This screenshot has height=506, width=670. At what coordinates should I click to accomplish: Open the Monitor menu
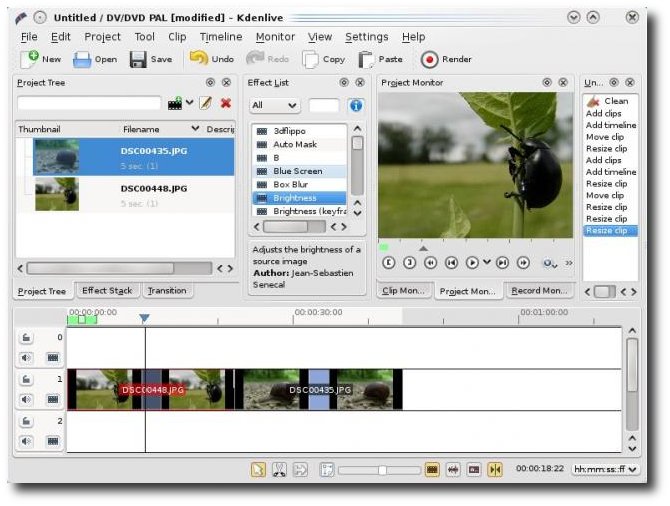pos(275,37)
